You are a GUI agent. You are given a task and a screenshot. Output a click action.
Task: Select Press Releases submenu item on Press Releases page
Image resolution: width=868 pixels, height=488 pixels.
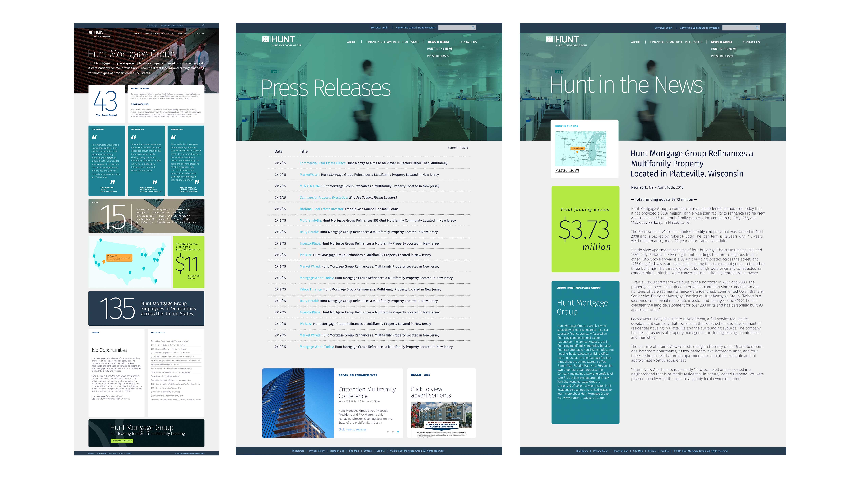point(438,56)
